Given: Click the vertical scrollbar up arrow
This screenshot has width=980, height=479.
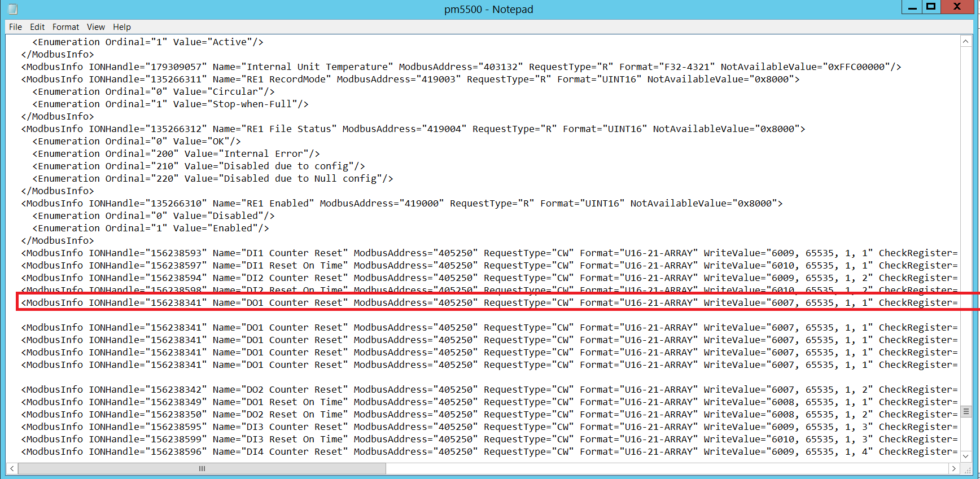Looking at the screenshot, I should (x=966, y=41).
